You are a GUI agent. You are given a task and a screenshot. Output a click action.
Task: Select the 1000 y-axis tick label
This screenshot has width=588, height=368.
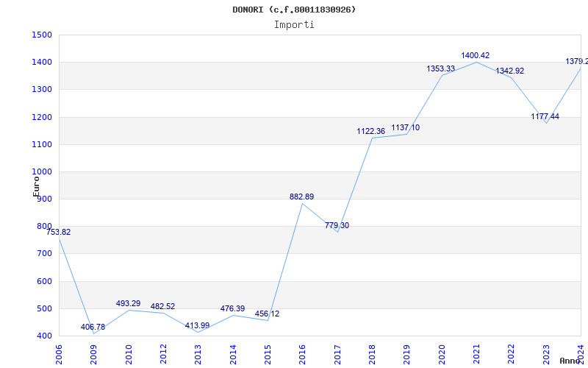click(42, 171)
